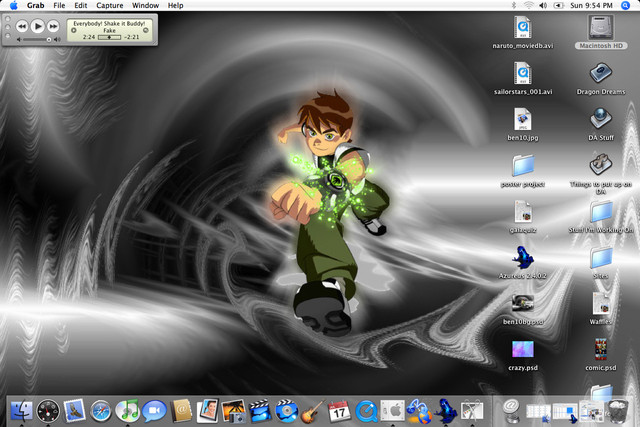Open the Trash in the Dock

coord(618,411)
